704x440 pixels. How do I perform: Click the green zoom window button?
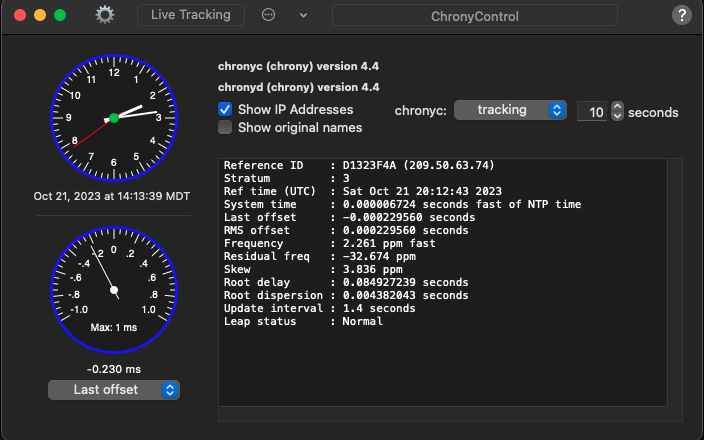60,15
